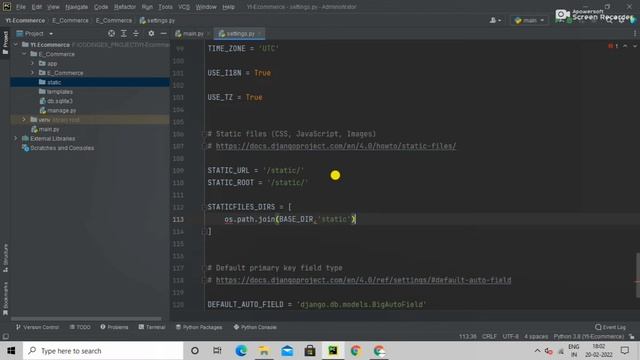Click the Select Opened File locate icon

click(111, 33)
